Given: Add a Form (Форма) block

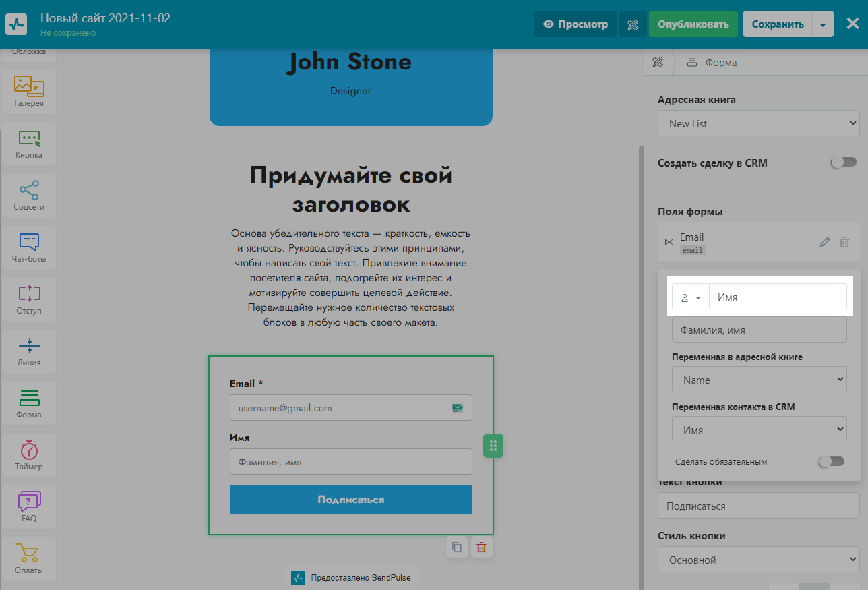Looking at the screenshot, I should (x=29, y=403).
